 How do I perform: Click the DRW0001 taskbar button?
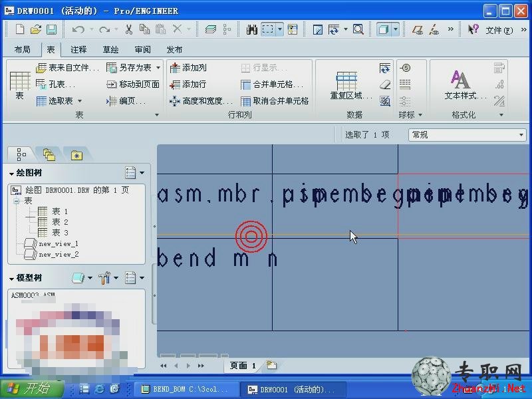coord(293,389)
